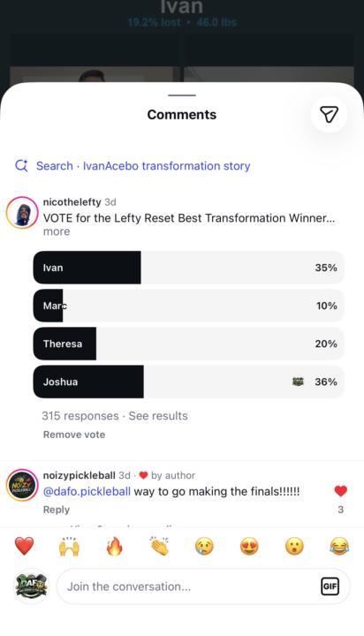Select the Theresa poll option

point(189,344)
